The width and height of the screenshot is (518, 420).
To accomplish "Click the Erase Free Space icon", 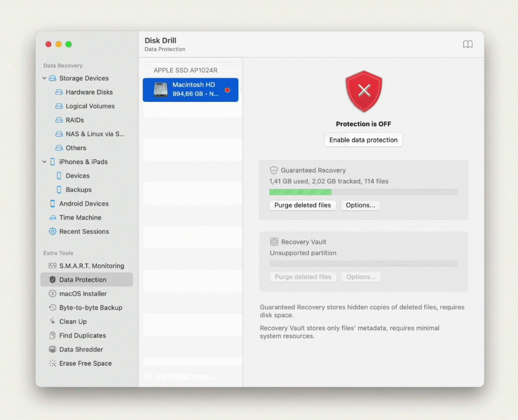I will pos(52,363).
